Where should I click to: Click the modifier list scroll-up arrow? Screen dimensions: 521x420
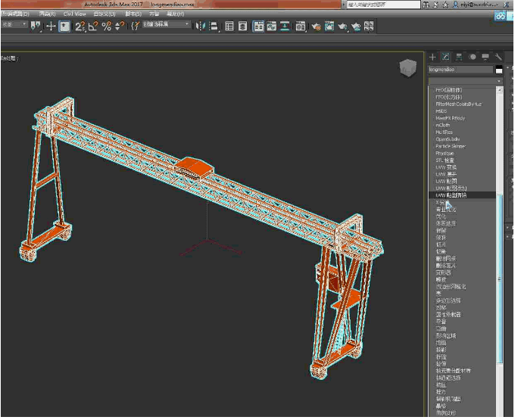(x=499, y=90)
